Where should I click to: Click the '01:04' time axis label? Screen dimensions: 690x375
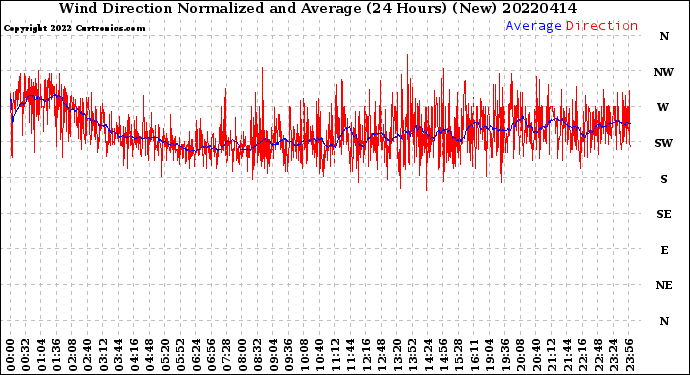(x=41, y=355)
